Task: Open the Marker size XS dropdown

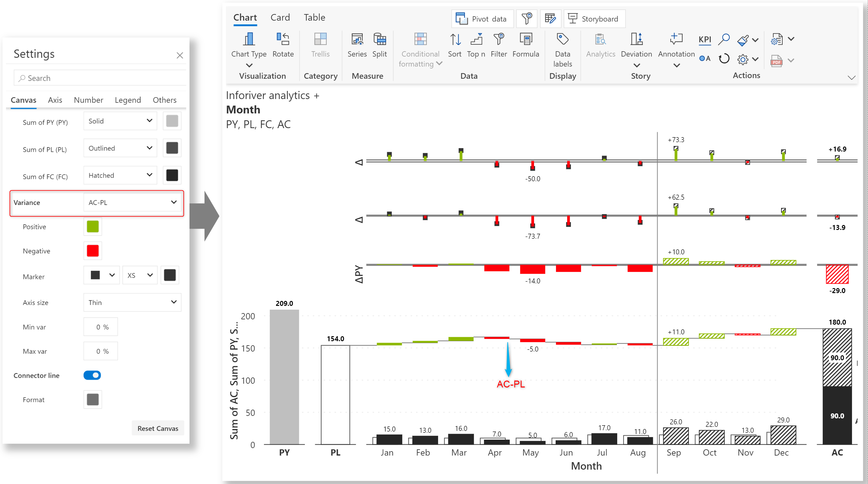Action: [140, 275]
